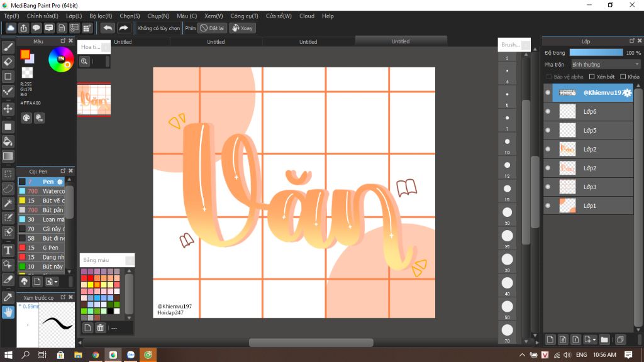Open the Không có tùy chọn dropdown
The width and height of the screenshot is (644, 362).
[x=158, y=28]
